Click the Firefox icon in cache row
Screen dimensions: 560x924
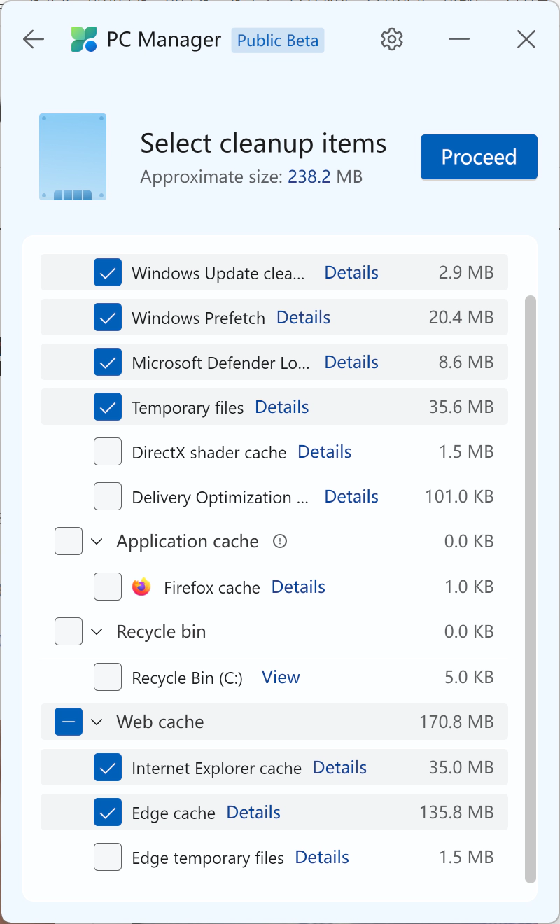pos(141,587)
